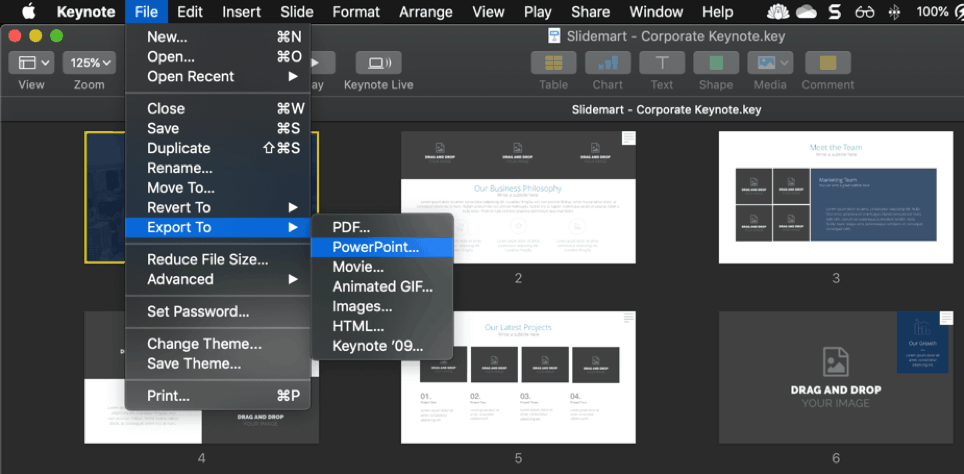Open the Arrange menu
This screenshot has width=964, height=474.
pos(424,12)
